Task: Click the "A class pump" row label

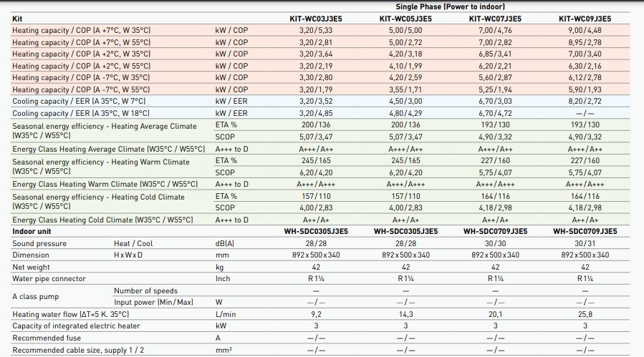Action: (x=36, y=296)
